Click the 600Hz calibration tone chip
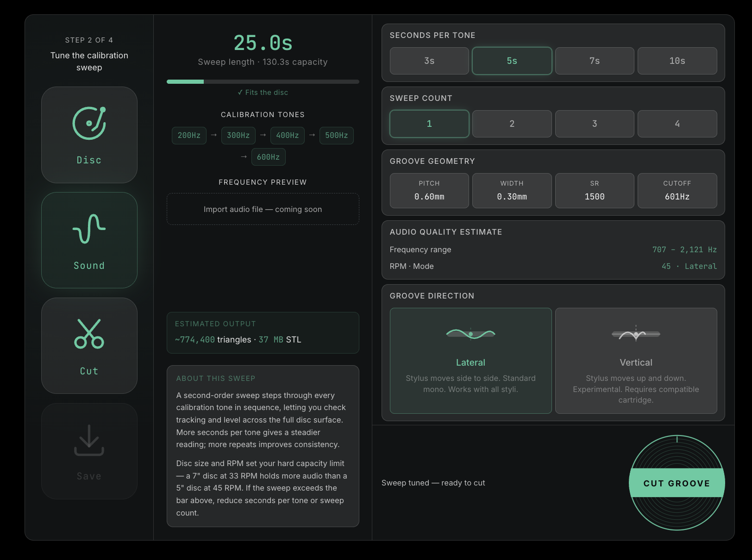This screenshot has height=560, width=752. click(x=268, y=157)
